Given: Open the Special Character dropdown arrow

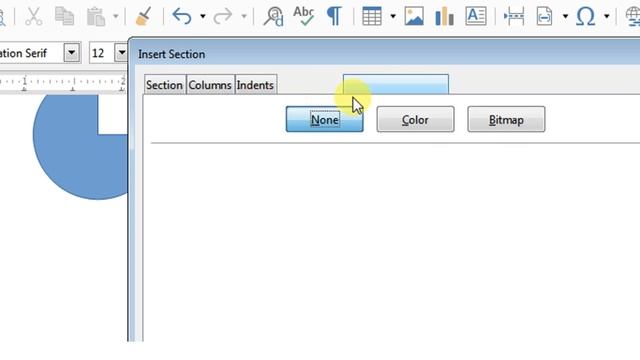Looking at the screenshot, I should pos(607,17).
